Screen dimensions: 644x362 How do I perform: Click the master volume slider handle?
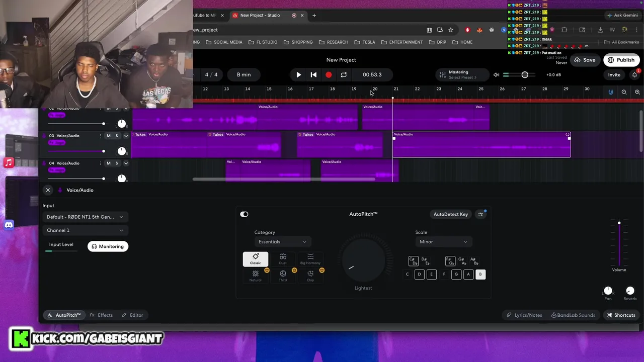click(x=525, y=74)
